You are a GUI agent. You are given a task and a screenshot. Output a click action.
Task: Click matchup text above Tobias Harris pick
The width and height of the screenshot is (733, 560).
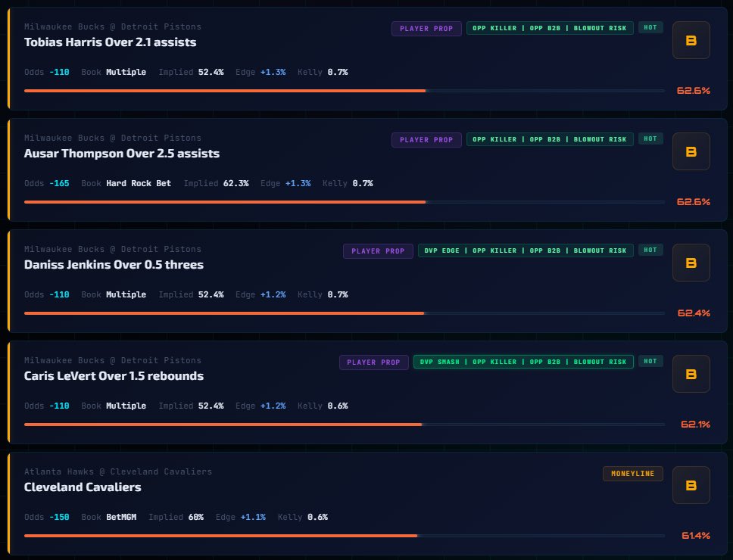coord(113,26)
